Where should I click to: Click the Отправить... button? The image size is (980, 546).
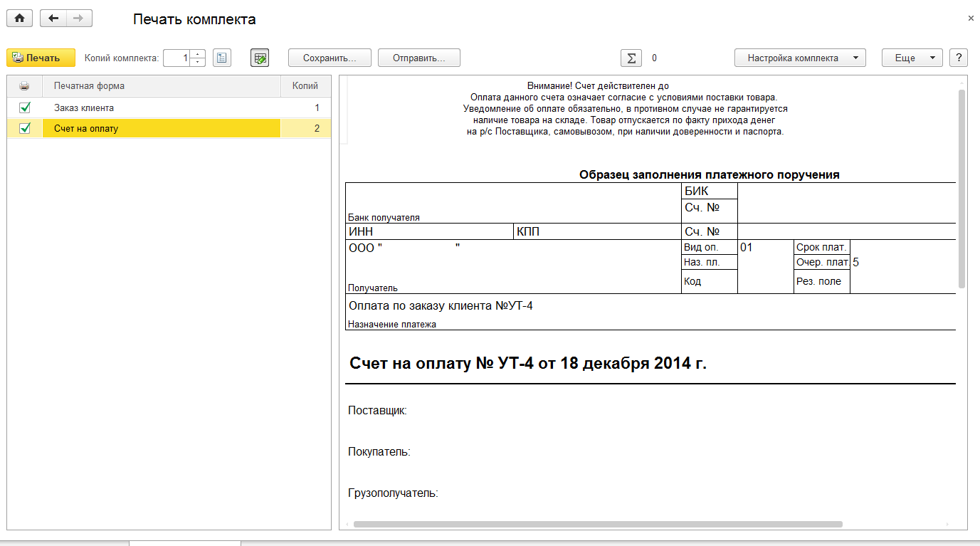click(419, 58)
